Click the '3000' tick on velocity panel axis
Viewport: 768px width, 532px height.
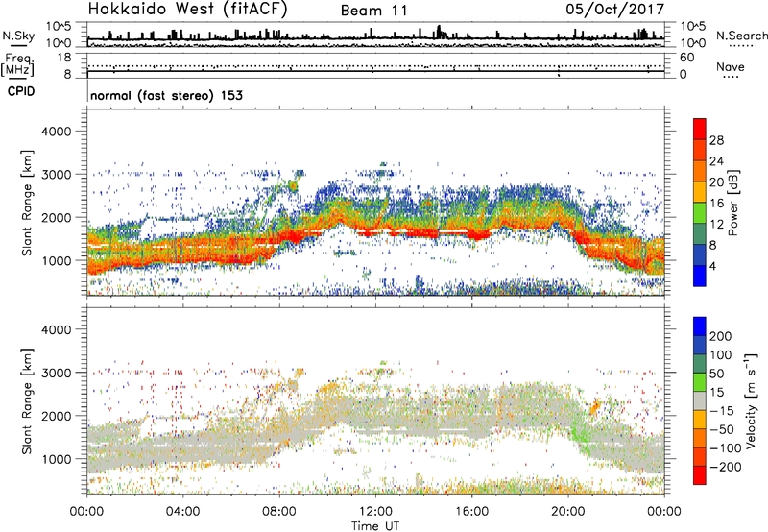57,373
